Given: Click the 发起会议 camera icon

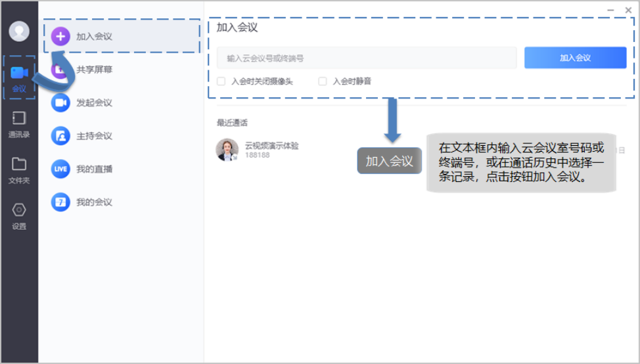Looking at the screenshot, I should (x=60, y=102).
